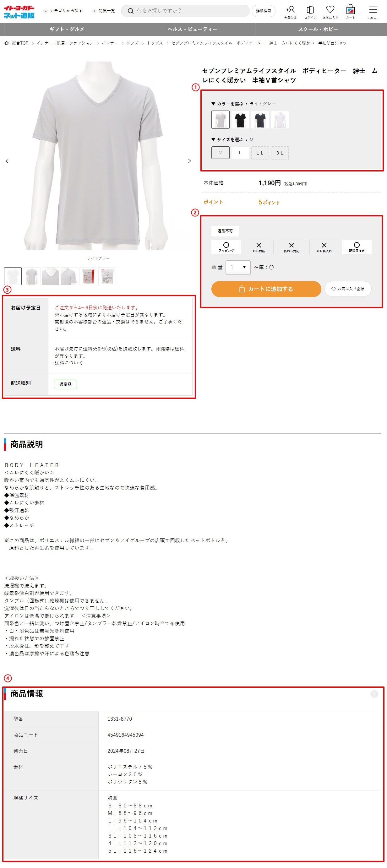This screenshot has width=387, height=868.
Task: Open the 送料について link
Action: (68, 363)
